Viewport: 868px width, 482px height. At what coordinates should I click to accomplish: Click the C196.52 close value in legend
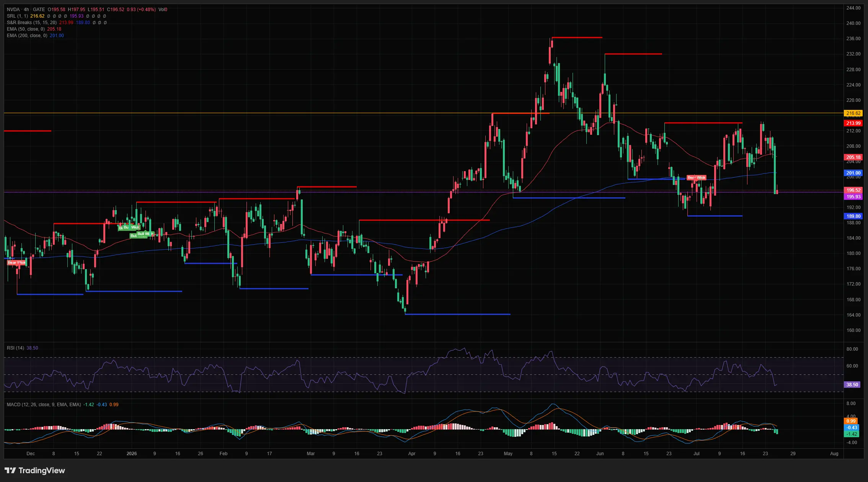pyautogui.click(x=116, y=10)
